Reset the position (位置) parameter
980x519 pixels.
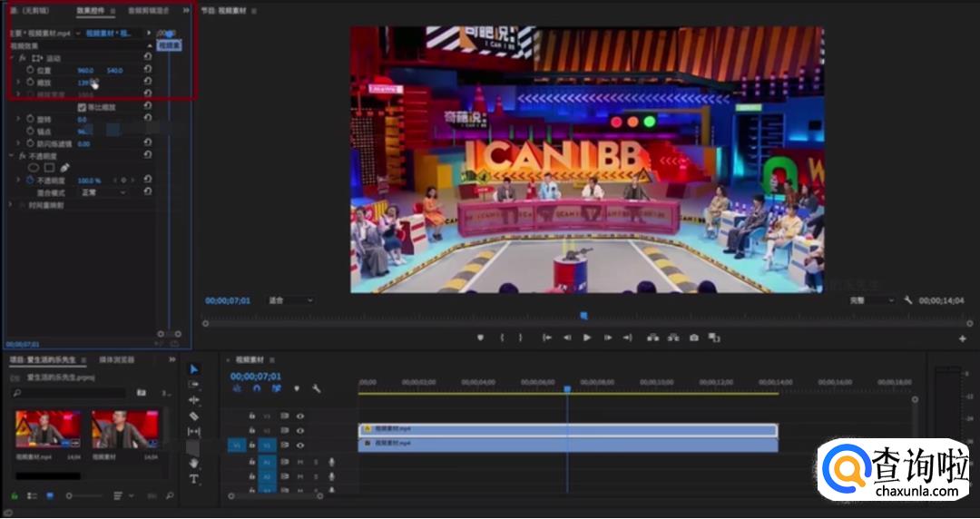148,70
